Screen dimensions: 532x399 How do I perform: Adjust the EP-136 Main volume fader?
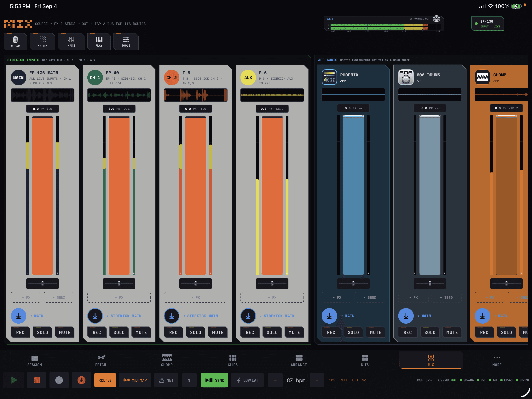pyautogui.click(x=42, y=195)
